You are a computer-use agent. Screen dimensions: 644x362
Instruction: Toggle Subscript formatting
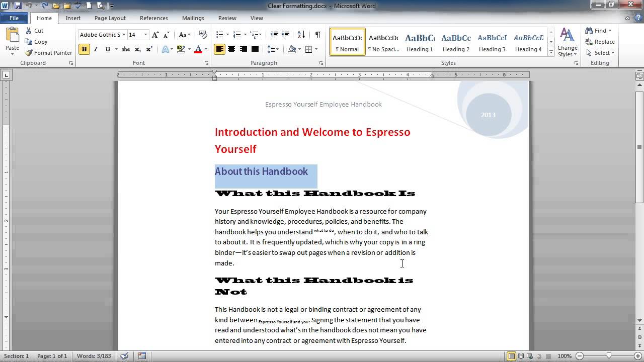pyautogui.click(x=138, y=49)
